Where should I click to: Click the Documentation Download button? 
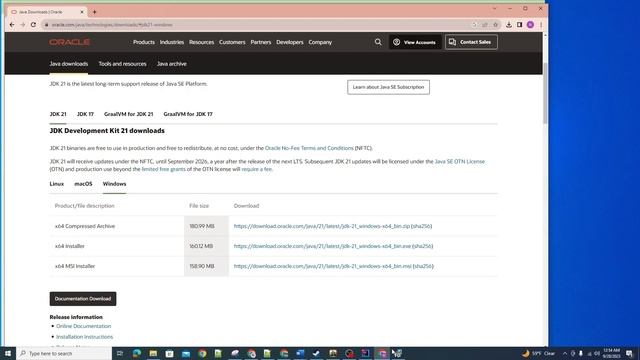[83, 299]
